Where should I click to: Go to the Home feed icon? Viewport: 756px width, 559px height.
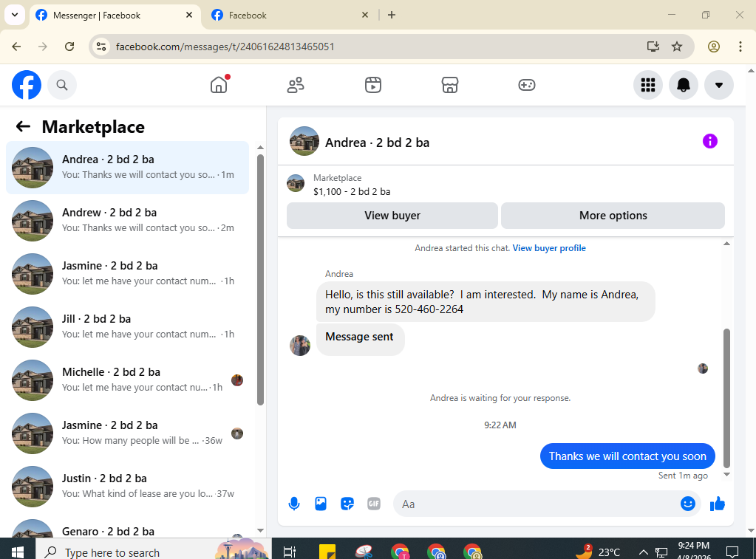219,85
